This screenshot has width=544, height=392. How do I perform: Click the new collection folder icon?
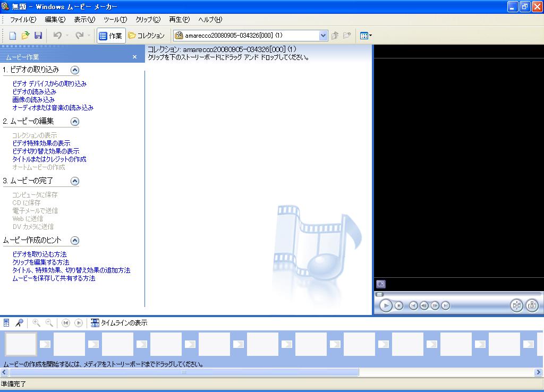[347, 36]
